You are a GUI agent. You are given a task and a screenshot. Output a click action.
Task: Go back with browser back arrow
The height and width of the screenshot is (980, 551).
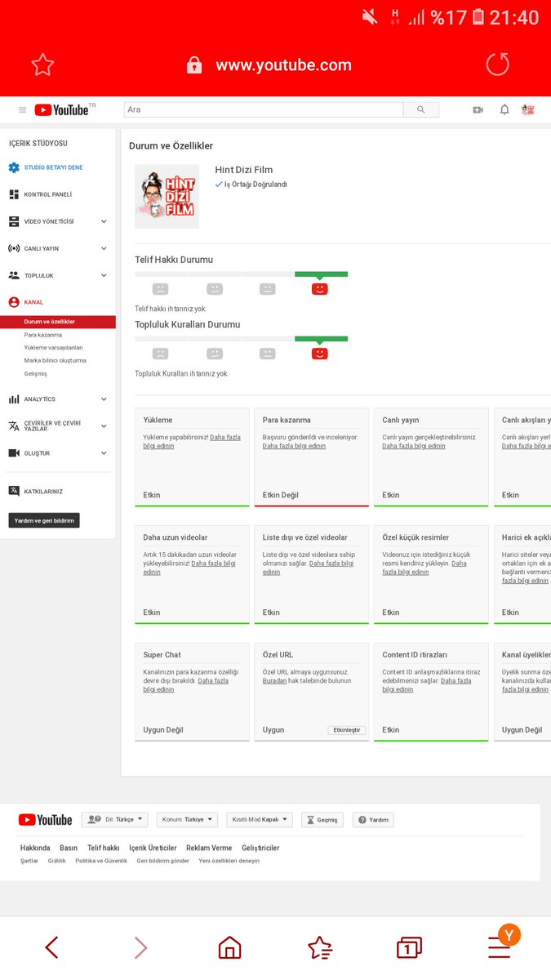tap(51, 947)
